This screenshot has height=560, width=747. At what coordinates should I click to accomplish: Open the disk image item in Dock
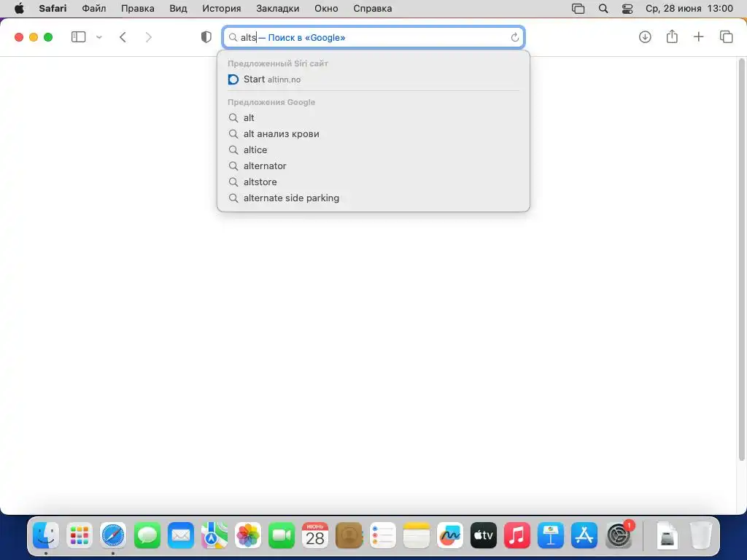coord(667,535)
